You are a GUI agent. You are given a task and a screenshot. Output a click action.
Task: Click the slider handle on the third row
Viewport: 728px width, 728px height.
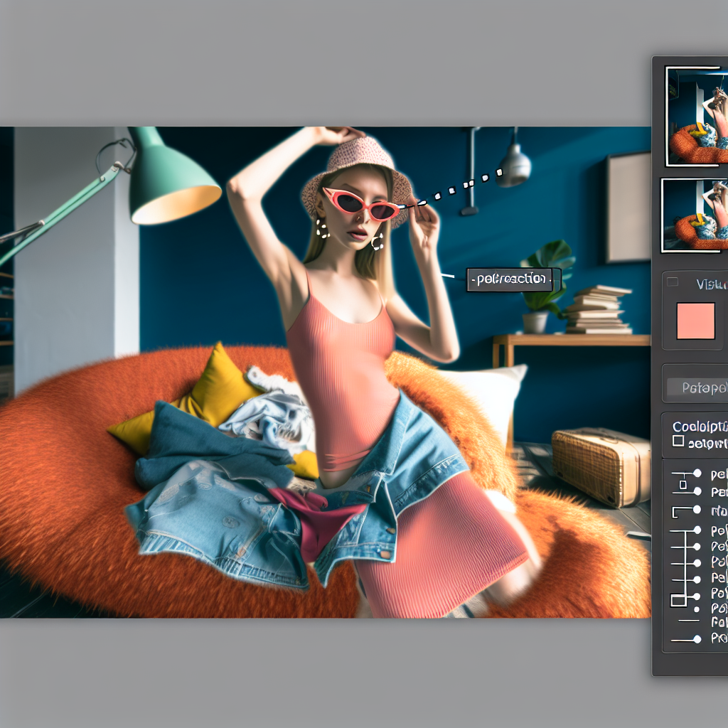coord(697,510)
